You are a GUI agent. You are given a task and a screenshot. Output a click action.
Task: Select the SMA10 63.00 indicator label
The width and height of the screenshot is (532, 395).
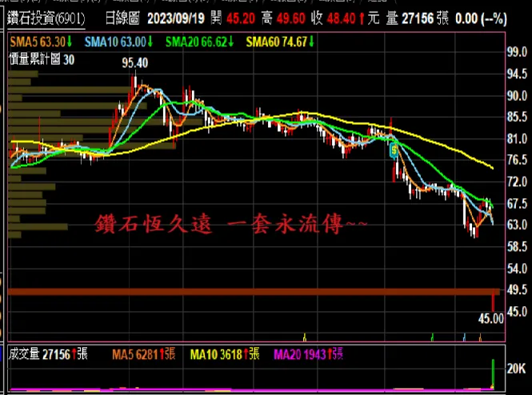tap(118, 42)
